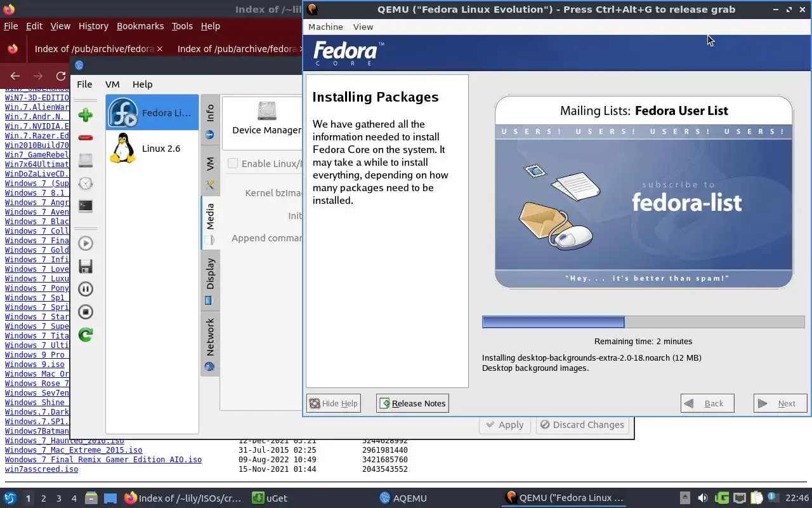The height and width of the screenshot is (508, 812).
Task: Toggle the Enable Linux boot checkbox in AQEMU
Action: [x=233, y=163]
